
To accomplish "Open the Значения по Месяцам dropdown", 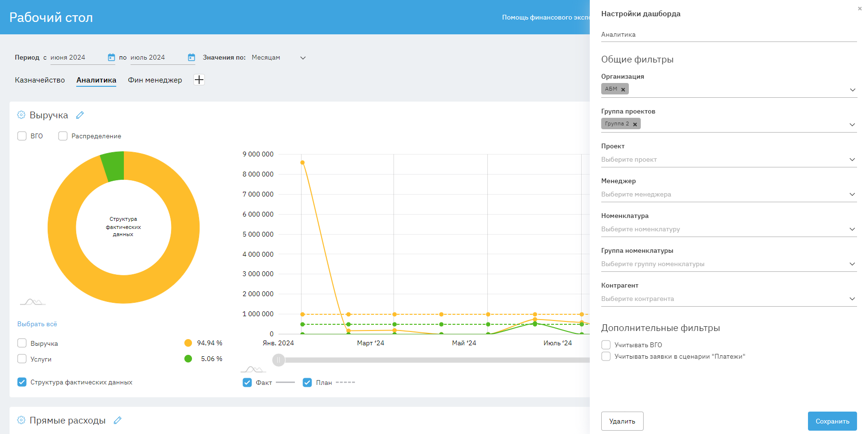I will pos(303,58).
